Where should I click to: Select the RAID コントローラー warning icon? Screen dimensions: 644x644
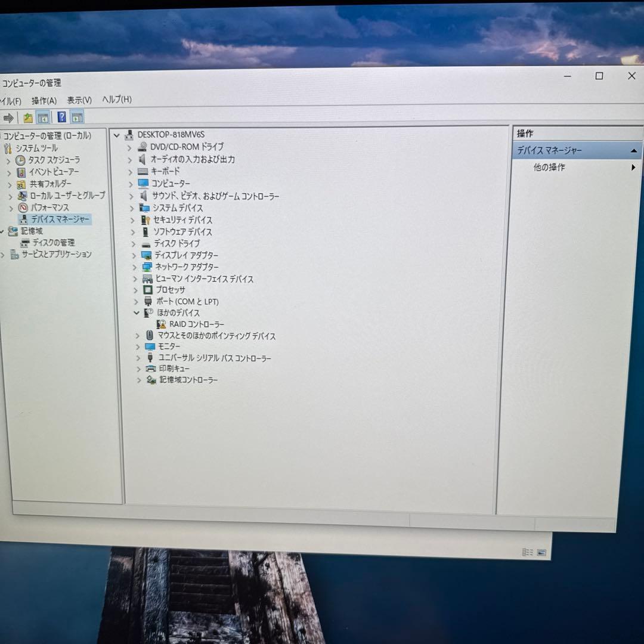[160, 324]
